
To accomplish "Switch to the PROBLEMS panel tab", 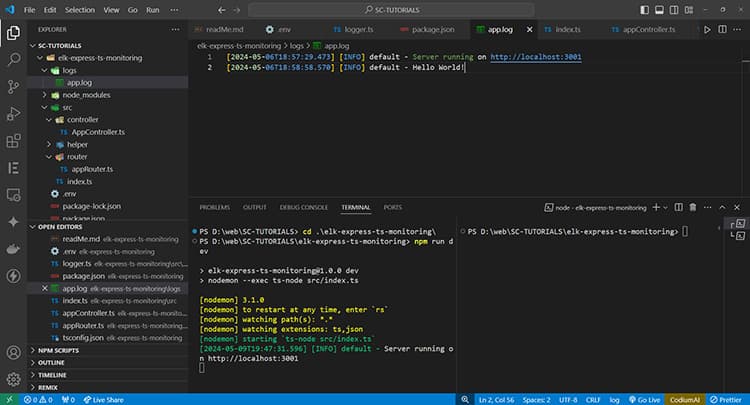I will click(x=214, y=207).
